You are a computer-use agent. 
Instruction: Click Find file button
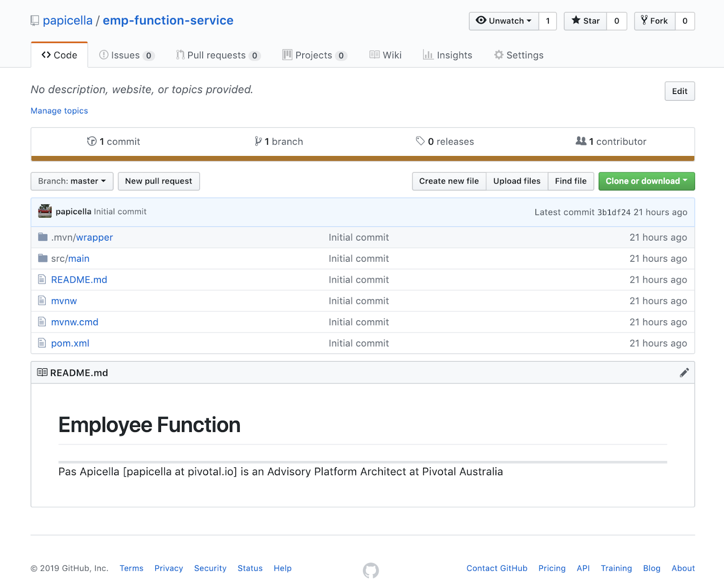571,181
